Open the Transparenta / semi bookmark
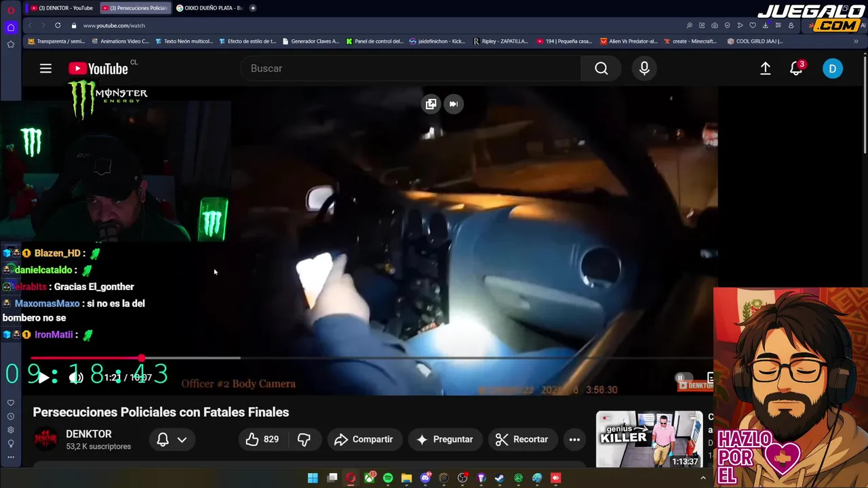 [56, 41]
